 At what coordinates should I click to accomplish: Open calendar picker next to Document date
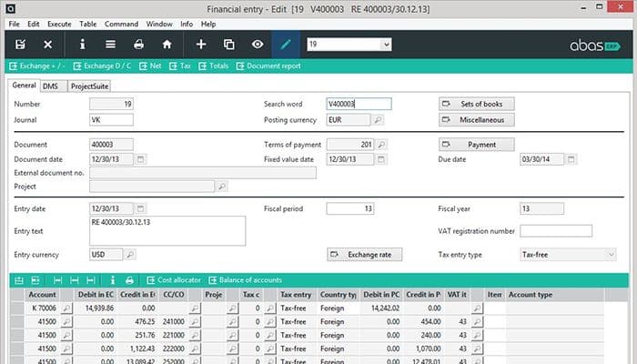tap(142, 159)
